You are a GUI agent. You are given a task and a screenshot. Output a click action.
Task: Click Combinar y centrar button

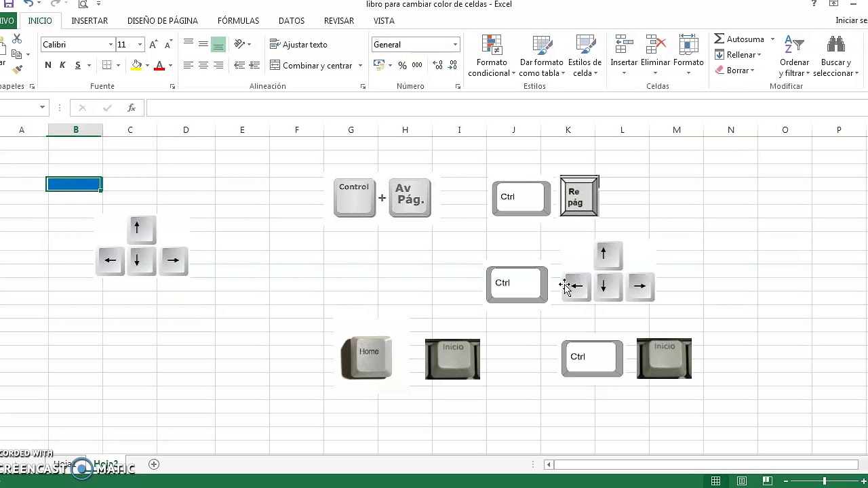[312, 66]
